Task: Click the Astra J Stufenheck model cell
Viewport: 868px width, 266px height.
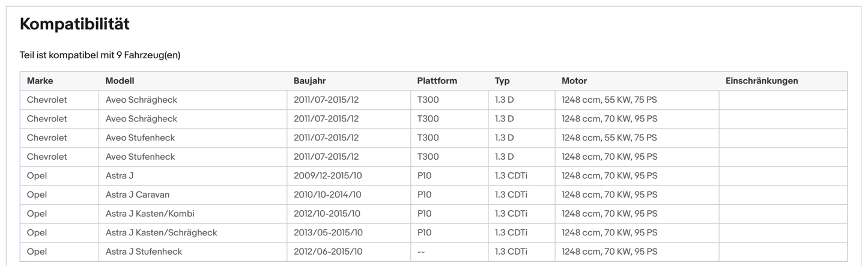Action: coord(144,252)
